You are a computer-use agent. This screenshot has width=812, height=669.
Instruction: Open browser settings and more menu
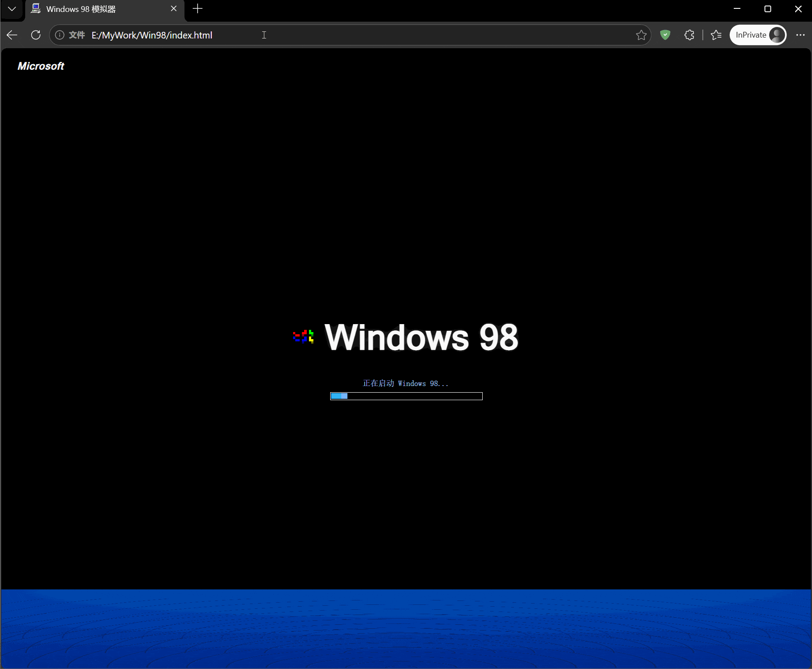[x=801, y=35]
